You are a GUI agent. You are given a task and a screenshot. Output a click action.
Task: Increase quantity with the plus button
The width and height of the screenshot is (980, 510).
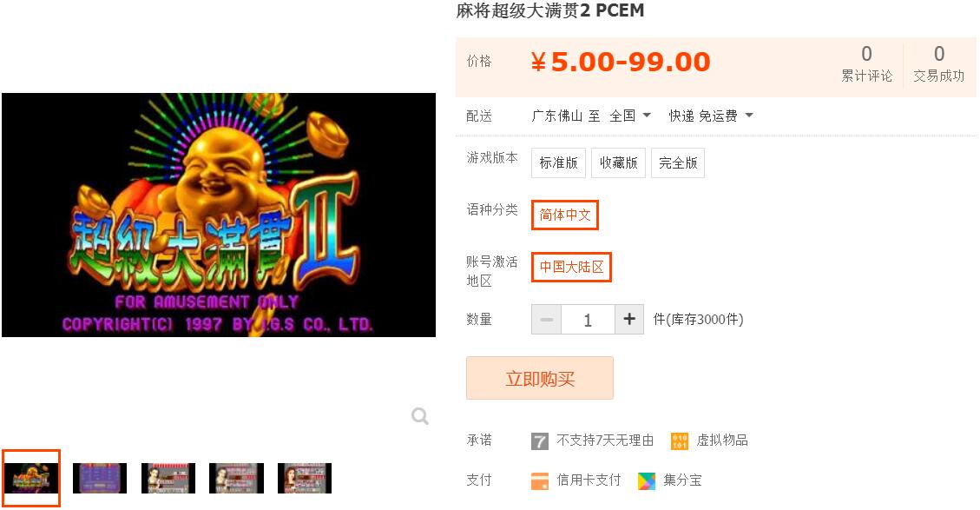[x=629, y=319]
